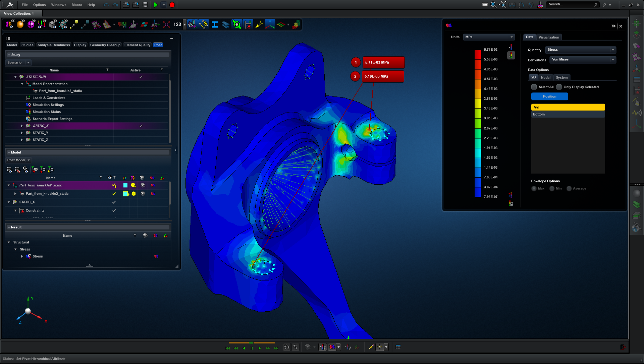Open the results table grid icon at bottom right
644x364 pixels.
[398, 347]
